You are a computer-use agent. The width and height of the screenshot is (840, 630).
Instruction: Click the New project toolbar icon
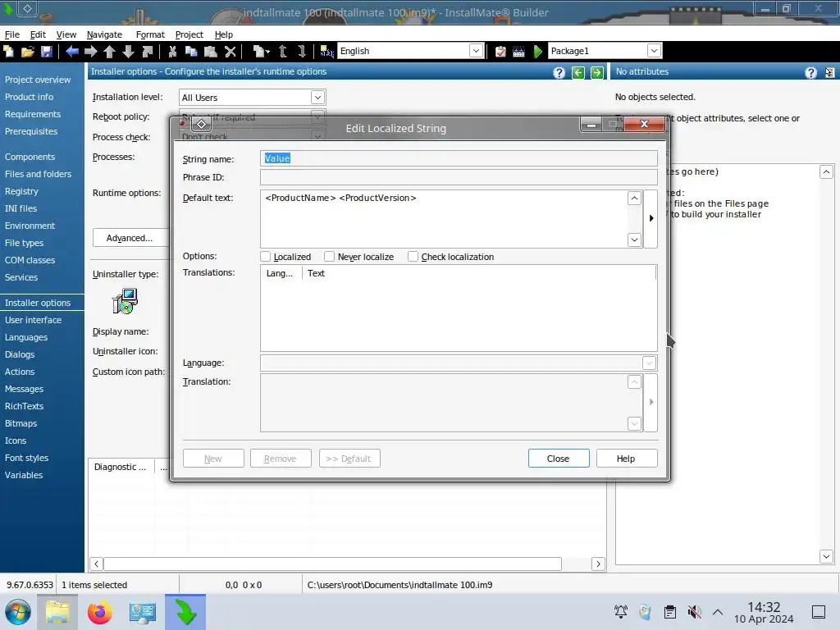tap(8, 52)
